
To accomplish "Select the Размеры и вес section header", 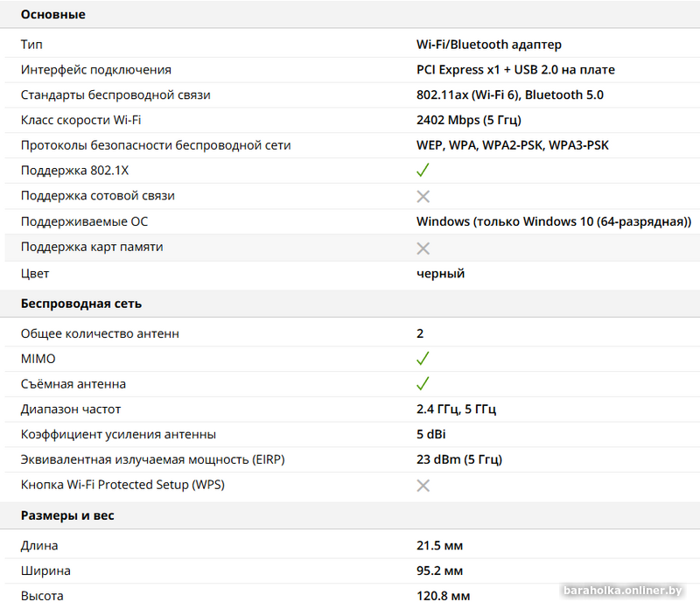I will (67, 515).
